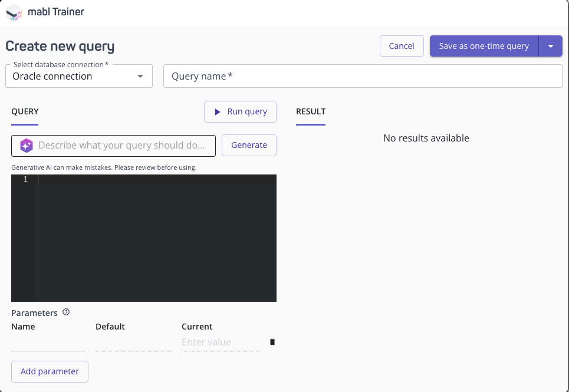
Task: Click the Query name field
Action: [363, 75]
